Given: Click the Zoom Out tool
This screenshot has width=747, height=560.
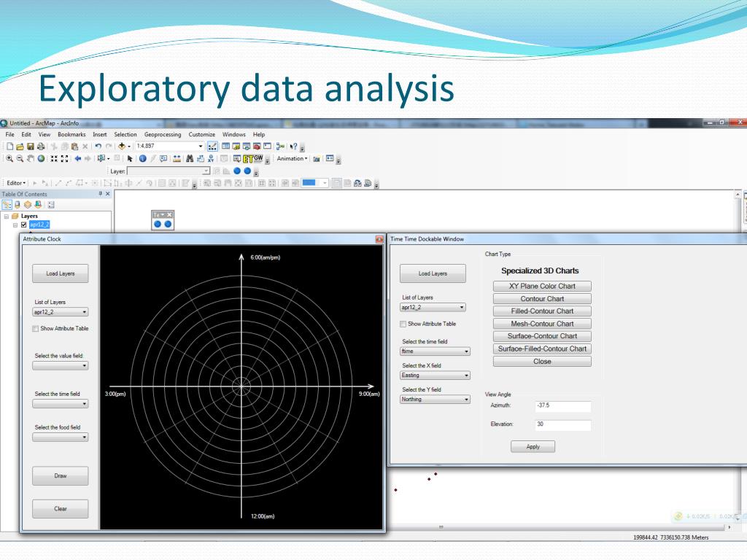Looking at the screenshot, I should 20,158.
